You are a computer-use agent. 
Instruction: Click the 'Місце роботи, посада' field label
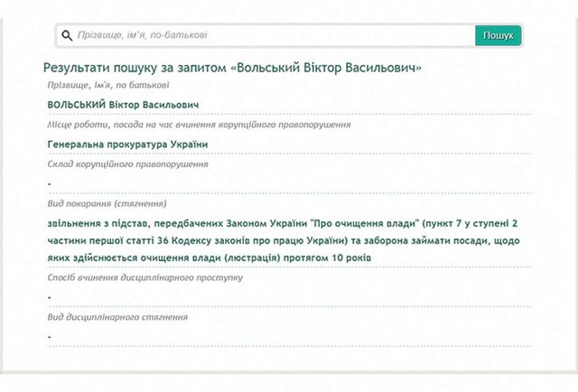(199, 125)
